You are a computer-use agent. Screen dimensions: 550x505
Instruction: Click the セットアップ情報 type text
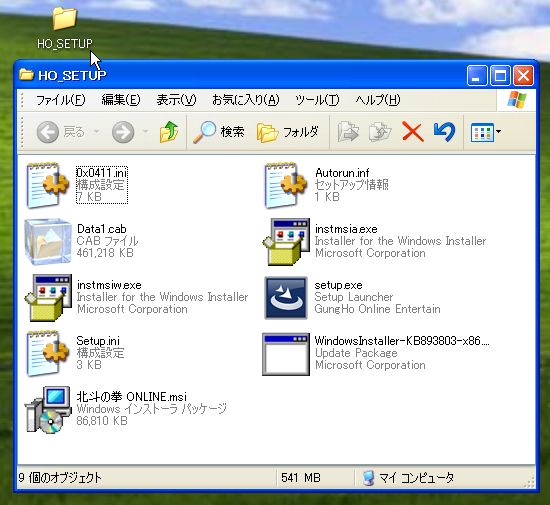click(351, 185)
